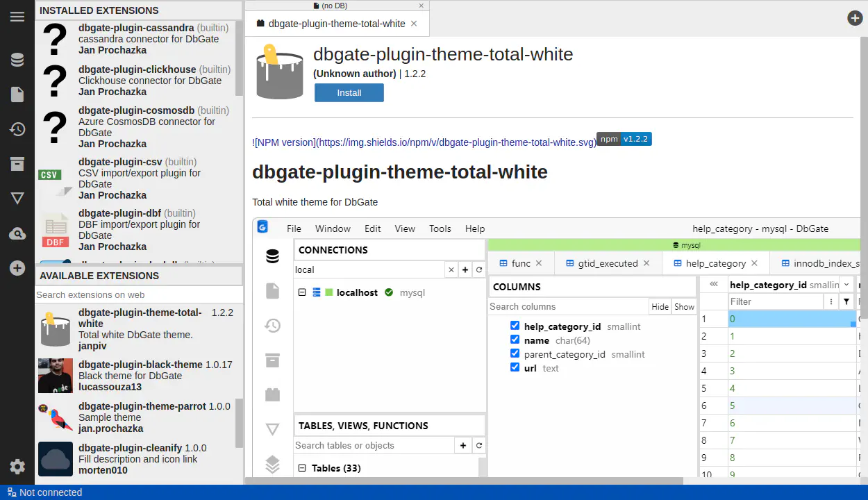The height and width of the screenshot is (500, 868).
Task: Click the plus icon at top right
Action: [855, 18]
